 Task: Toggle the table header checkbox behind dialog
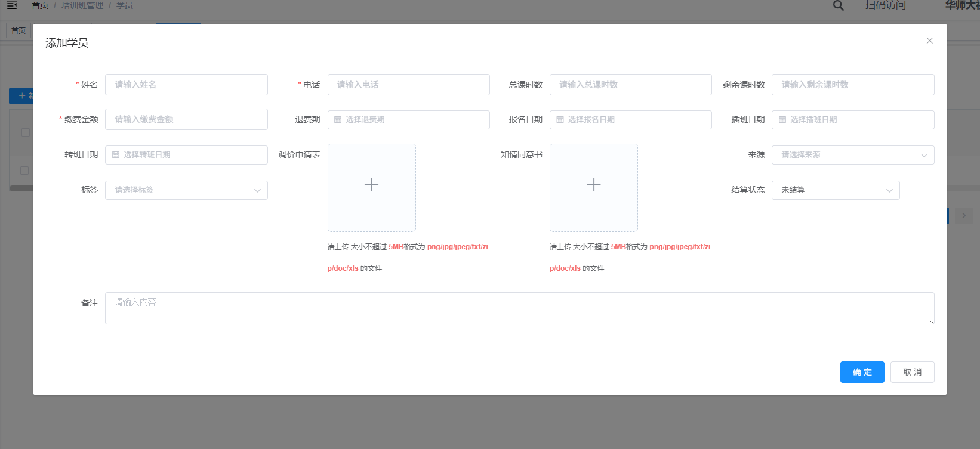(25, 132)
